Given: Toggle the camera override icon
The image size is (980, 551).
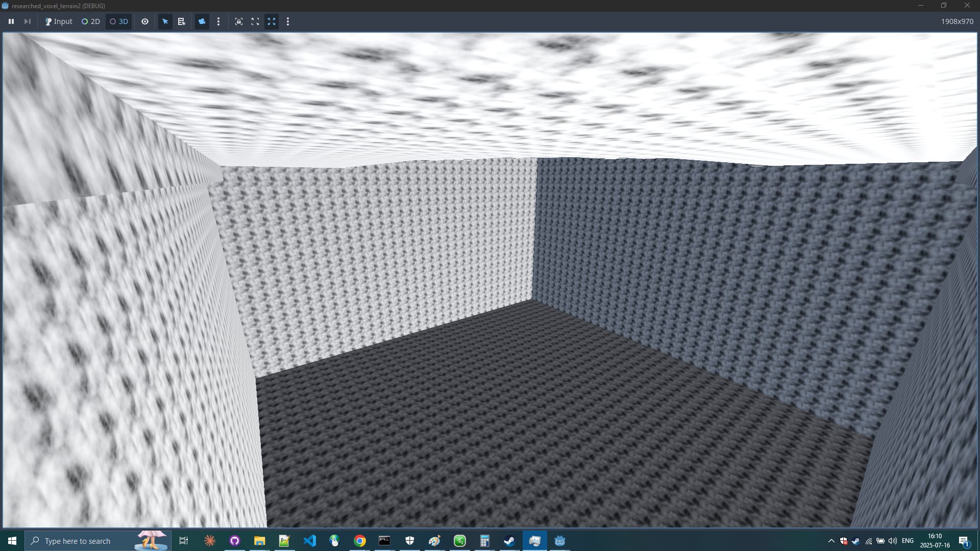Looking at the screenshot, I should (202, 21).
